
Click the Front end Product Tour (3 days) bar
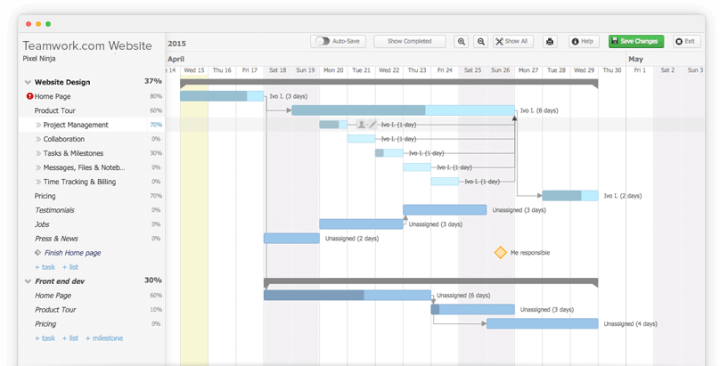(x=472, y=310)
